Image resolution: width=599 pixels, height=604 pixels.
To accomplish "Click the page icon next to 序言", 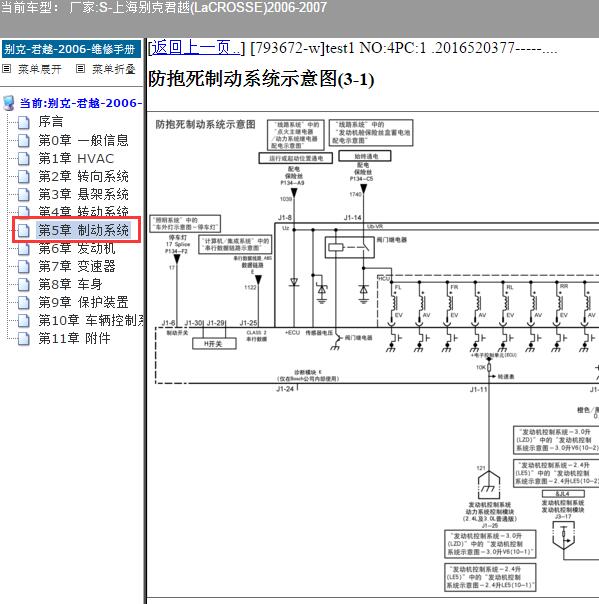I will (24, 122).
